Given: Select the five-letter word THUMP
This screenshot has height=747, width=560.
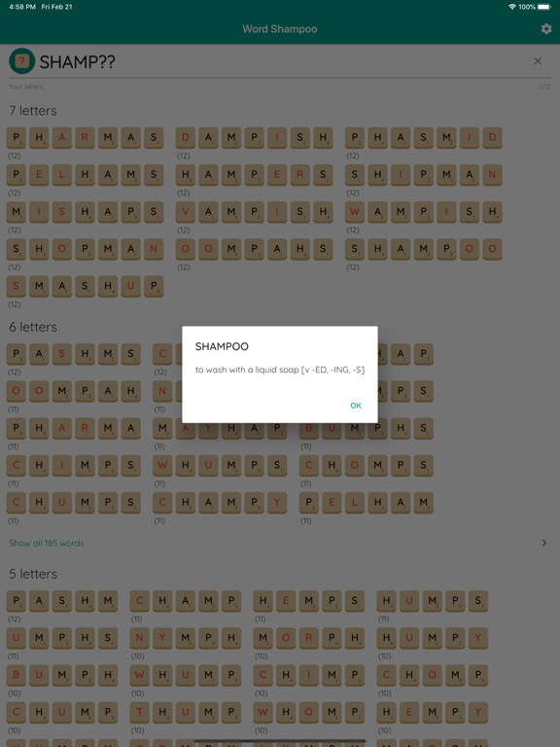Looking at the screenshot, I should coord(186,713).
